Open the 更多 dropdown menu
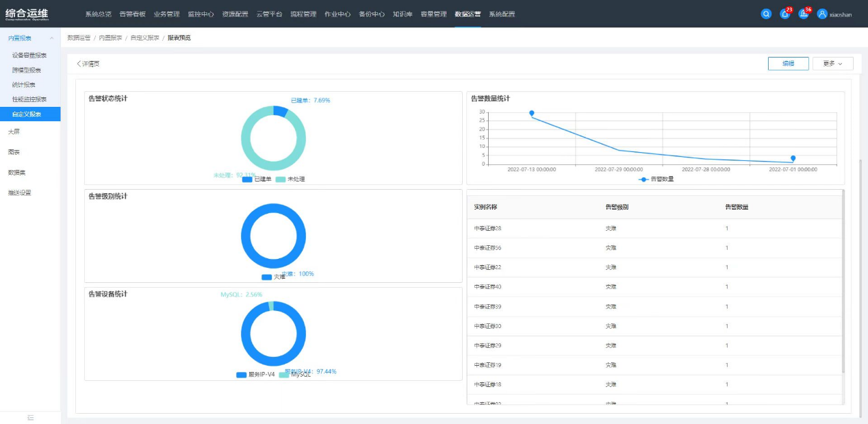The image size is (868, 424). pyautogui.click(x=832, y=64)
